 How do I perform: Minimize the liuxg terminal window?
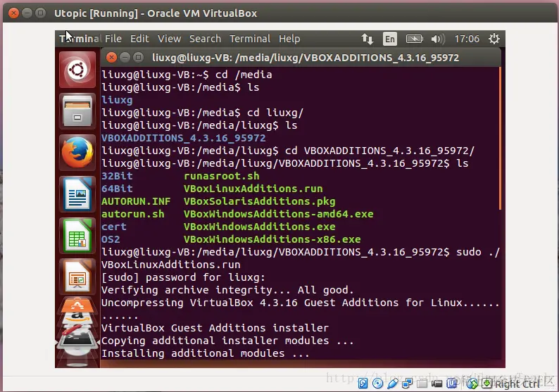point(125,57)
